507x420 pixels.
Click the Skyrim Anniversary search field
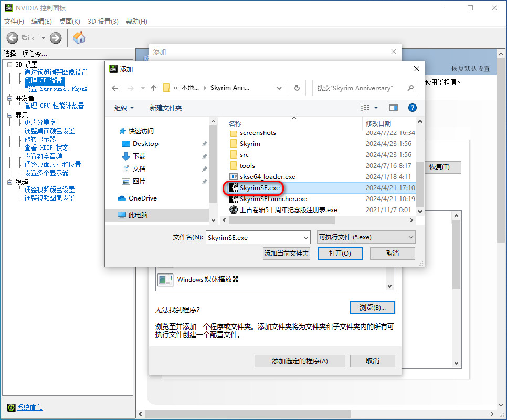(360, 88)
